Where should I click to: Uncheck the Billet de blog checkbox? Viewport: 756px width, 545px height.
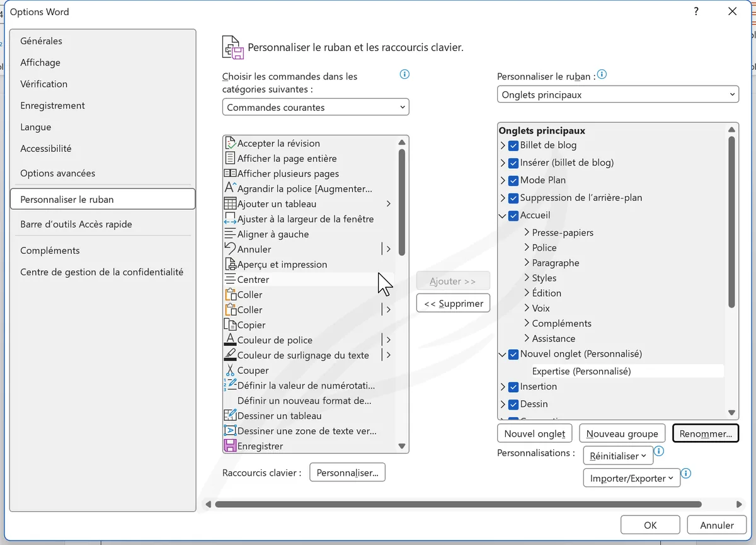click(513, 145)
